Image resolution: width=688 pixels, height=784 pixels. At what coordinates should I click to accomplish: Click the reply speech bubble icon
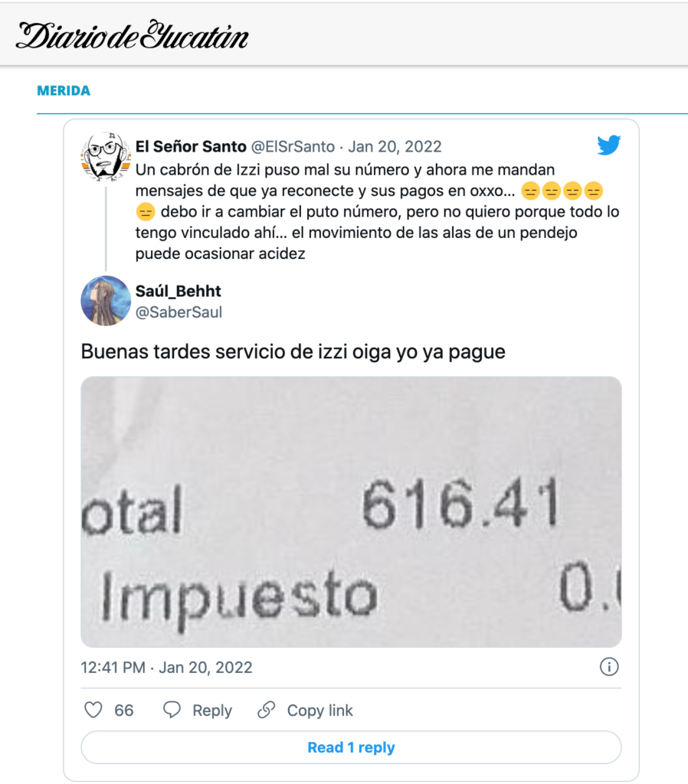[x=172, y=710]
